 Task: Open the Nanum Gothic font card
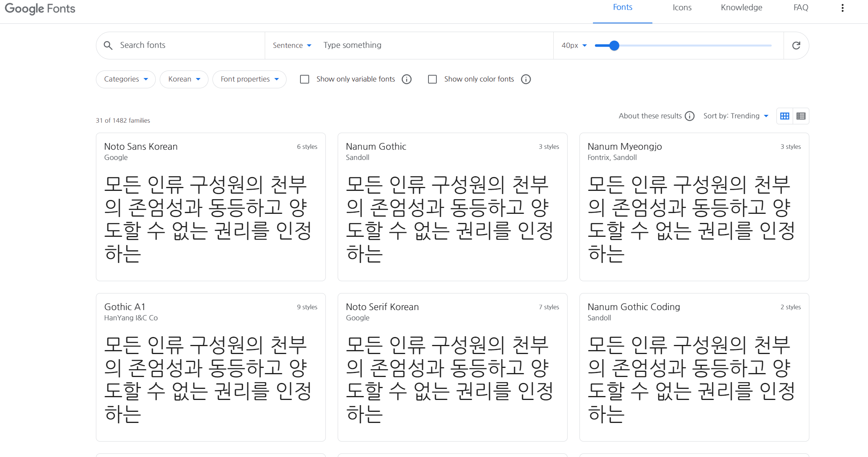pyautogui.click(x=453, y=207)
